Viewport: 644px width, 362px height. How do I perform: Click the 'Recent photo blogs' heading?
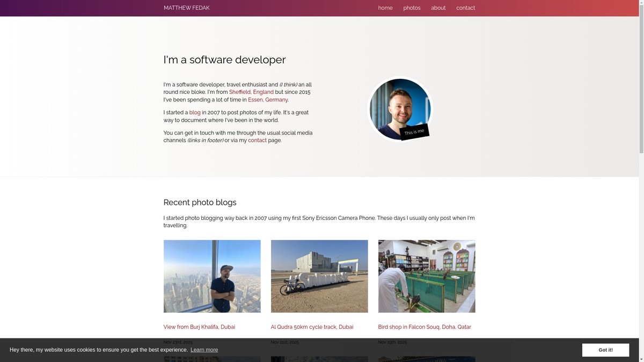(x=200, y=202)
